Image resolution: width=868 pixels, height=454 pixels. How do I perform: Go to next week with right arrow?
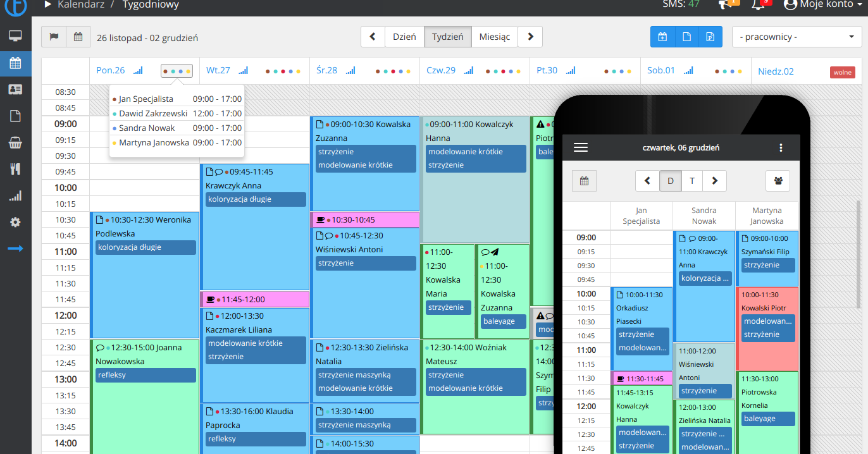pos(530,37)
